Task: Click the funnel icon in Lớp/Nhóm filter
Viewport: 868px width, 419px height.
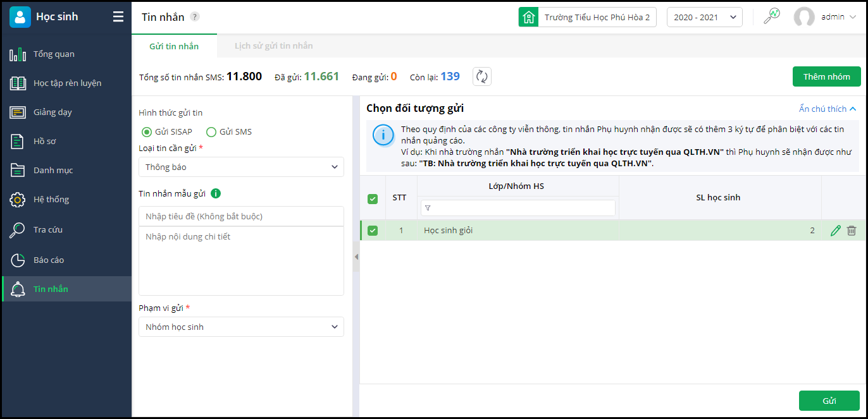Action: click(x=428, y=208)
